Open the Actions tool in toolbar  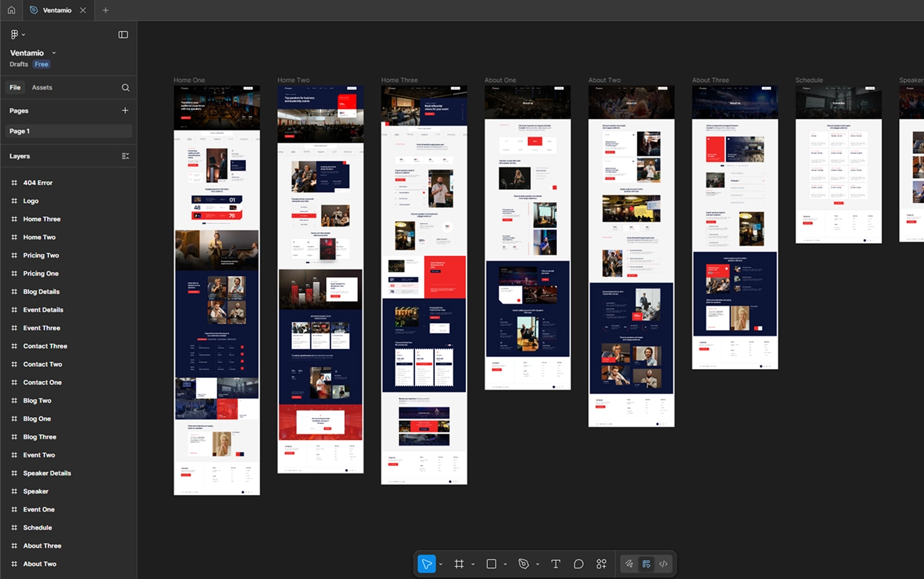pyautogui.click(x=601, y=564)
